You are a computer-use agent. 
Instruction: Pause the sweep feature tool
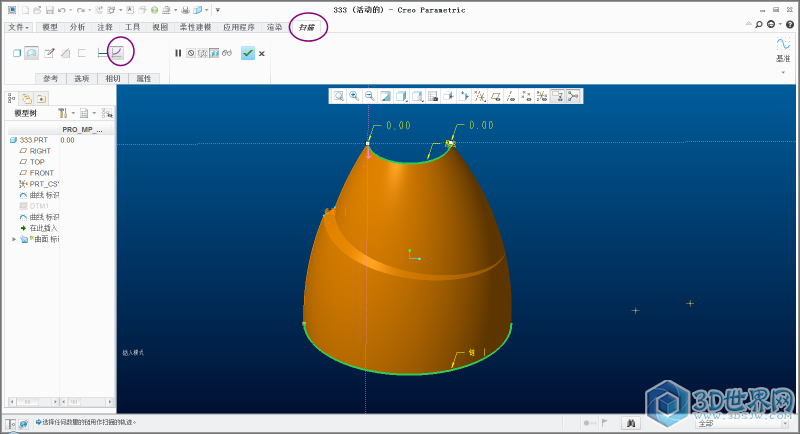coord(178,53)
